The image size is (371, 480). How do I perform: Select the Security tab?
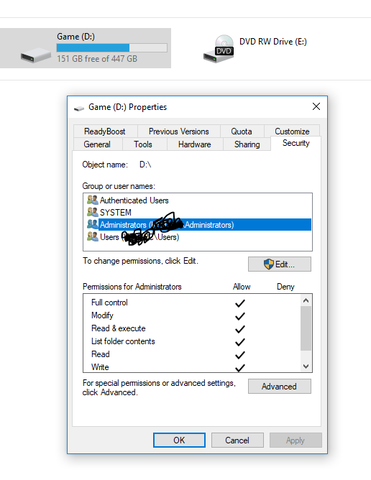(296, 143)
